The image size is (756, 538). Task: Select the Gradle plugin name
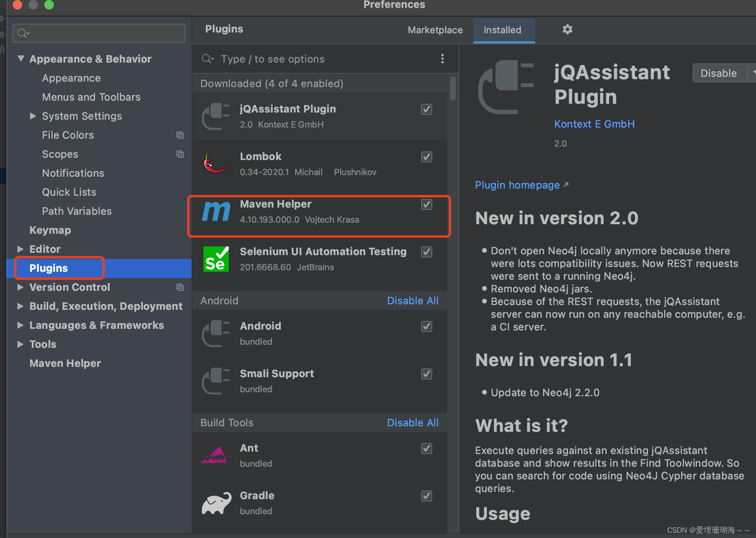click(257, 496)
